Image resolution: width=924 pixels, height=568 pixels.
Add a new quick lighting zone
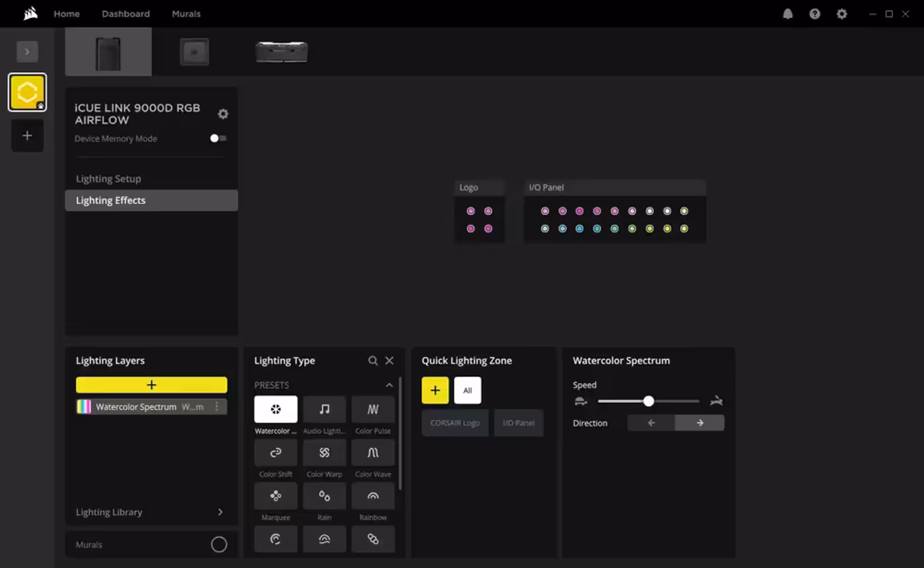point(435,390)
